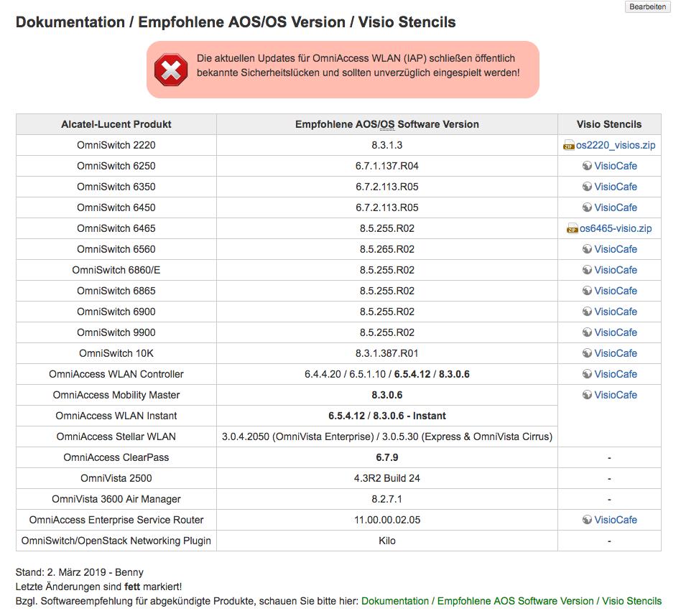Open VisioCafe link in OmniSwitch 6450 row
Viewport: 681px width, 616px height.
tap(616, 207)
